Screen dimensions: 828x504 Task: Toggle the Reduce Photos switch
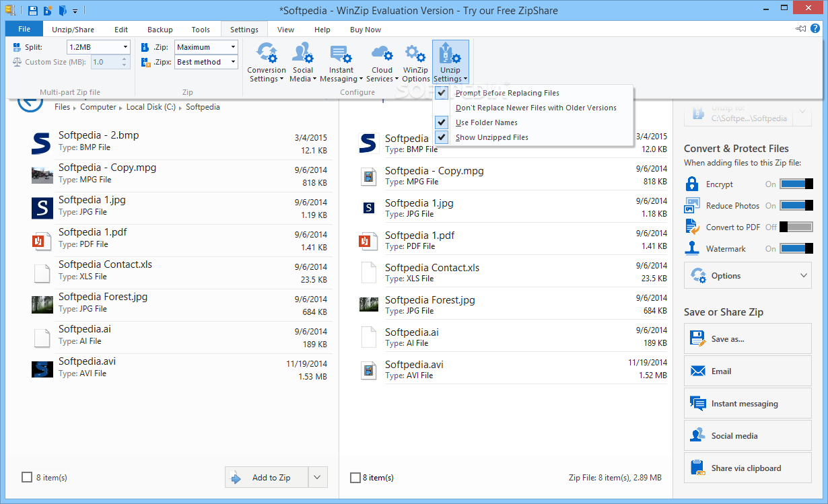796,205
